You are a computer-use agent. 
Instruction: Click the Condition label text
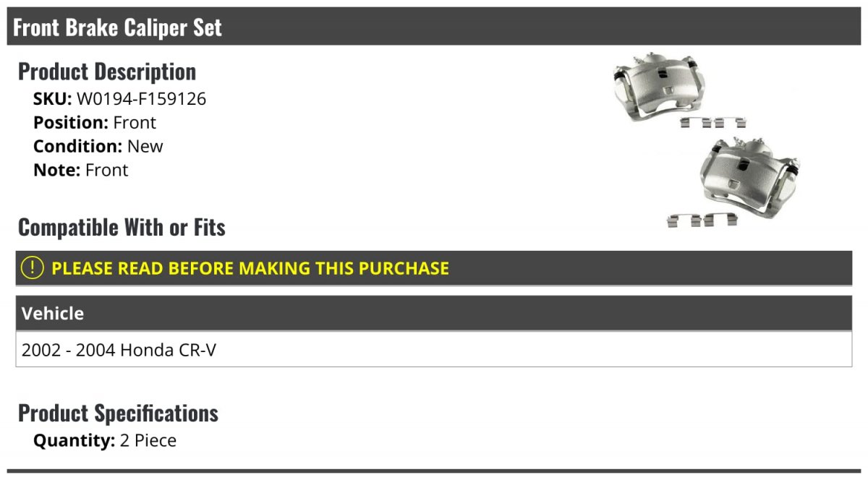pos(78,146)
